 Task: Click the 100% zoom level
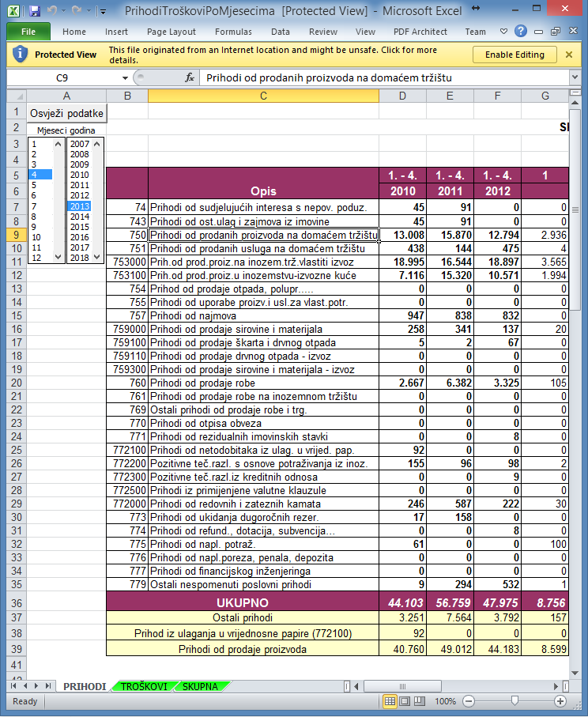445,701
